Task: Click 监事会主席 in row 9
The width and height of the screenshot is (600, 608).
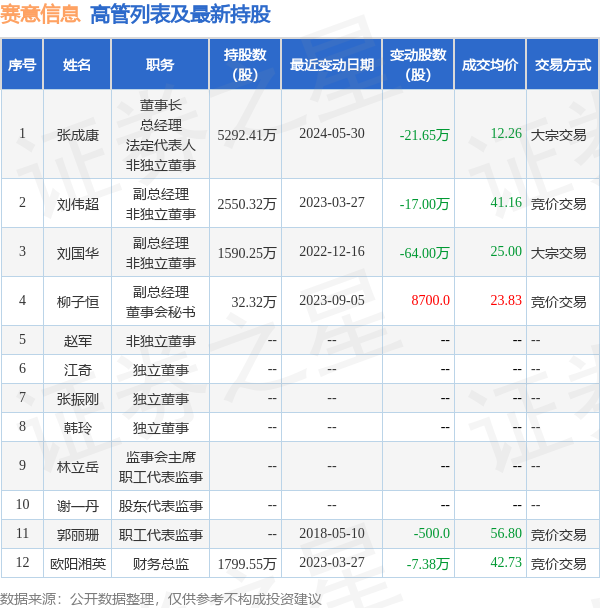Action: click(161, 457)
